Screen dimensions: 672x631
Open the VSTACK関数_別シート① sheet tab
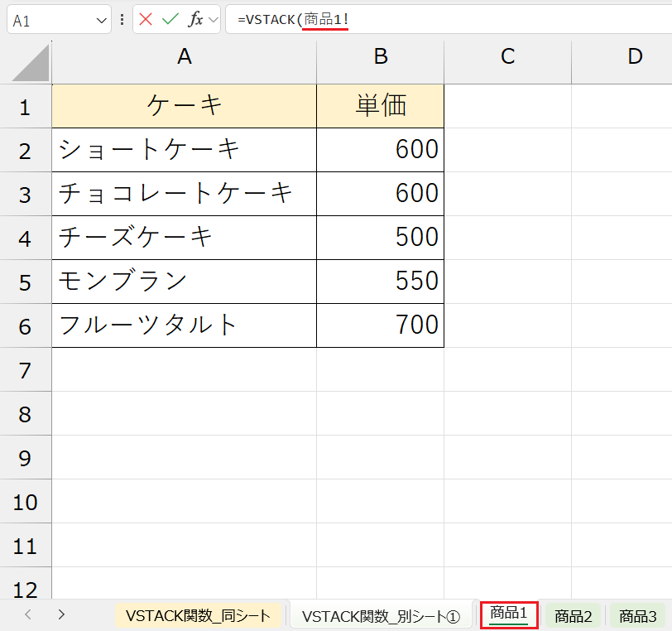coord(381,615)
